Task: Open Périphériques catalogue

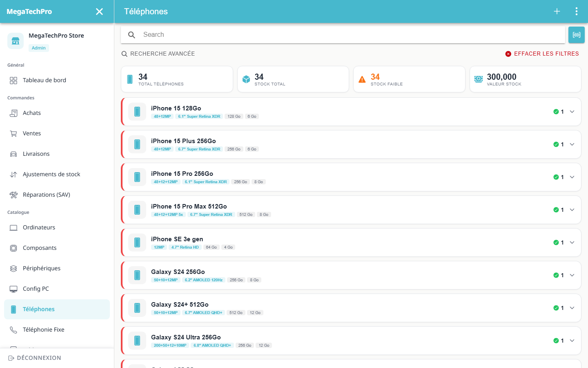Action: tap(57, 268)
